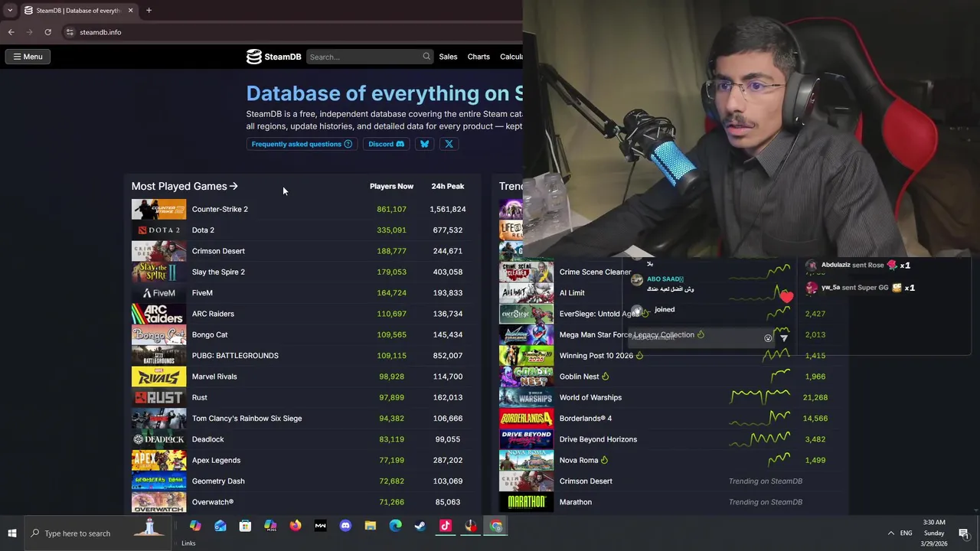Open Steam from the taskbar
Viewport: 980px width, 551px height.
(420, 526)
